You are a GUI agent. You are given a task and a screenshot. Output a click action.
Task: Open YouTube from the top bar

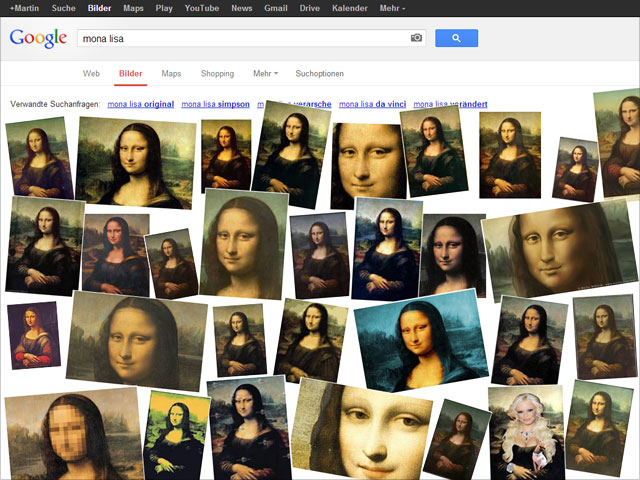[202, 8]
